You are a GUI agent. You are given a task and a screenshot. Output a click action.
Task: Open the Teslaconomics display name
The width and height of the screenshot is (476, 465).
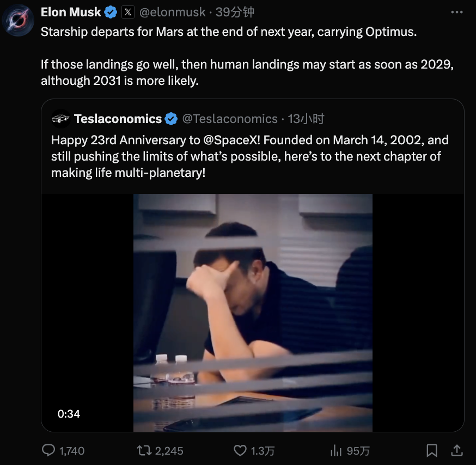coord(118,119)
